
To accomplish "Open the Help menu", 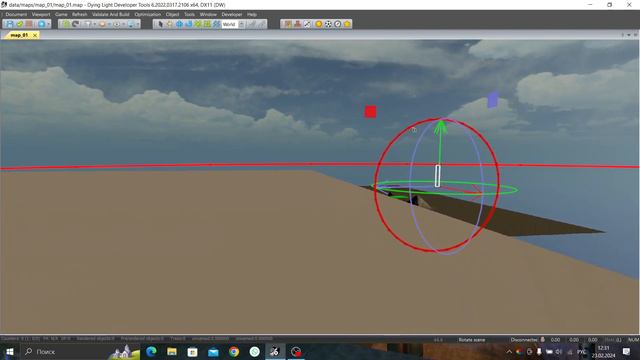I will (252, 14).
